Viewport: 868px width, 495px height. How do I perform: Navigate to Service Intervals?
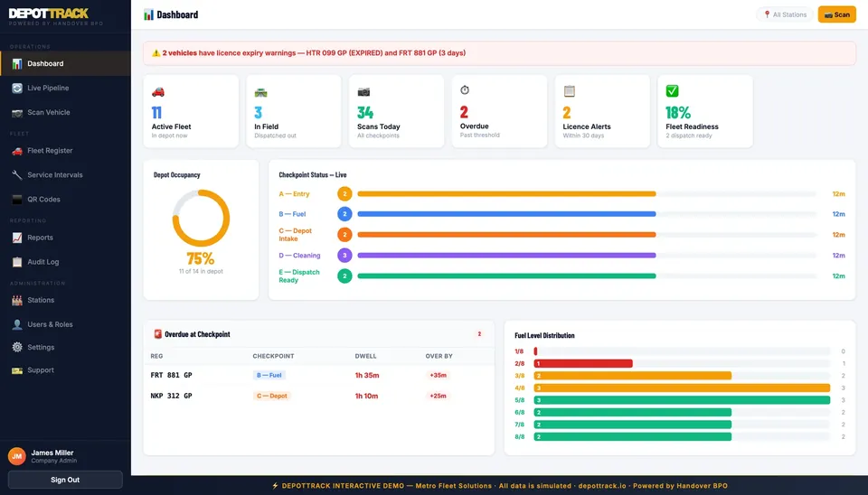pos(65,174)
